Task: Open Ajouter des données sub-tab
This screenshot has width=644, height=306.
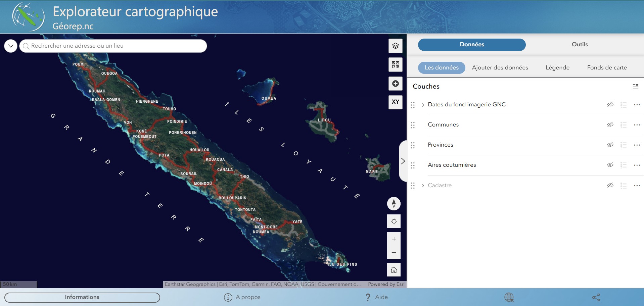Action: (x=500, y=67)
